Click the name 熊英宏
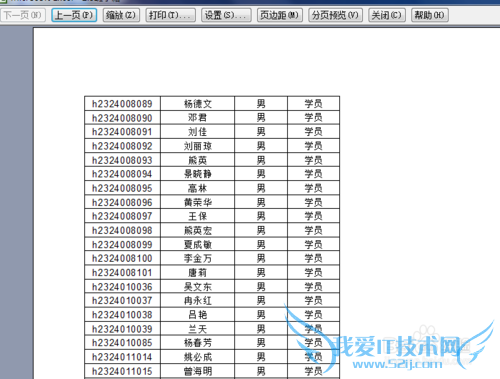This screenshot has width=500, height=379. [x=198, y=230]
